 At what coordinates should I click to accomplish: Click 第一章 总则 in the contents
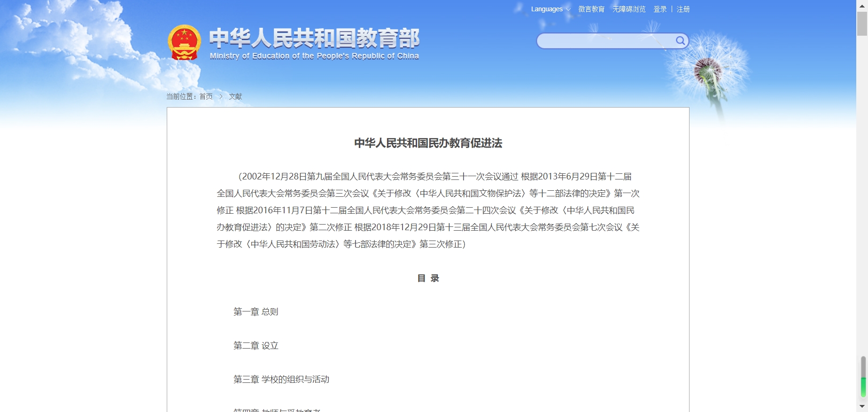[x=256, y=312]
